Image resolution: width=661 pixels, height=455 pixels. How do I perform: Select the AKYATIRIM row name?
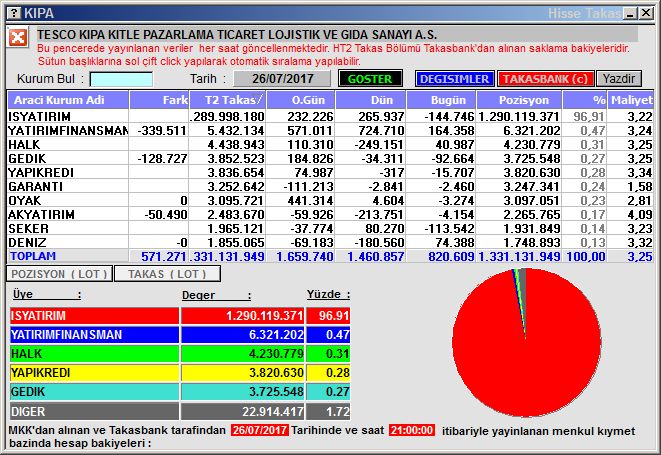click(41, 214)
